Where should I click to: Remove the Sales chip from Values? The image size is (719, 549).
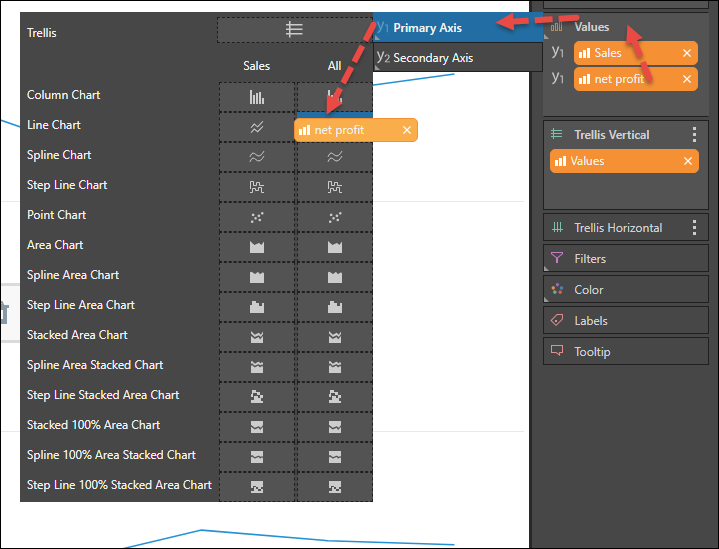point(687,53)
